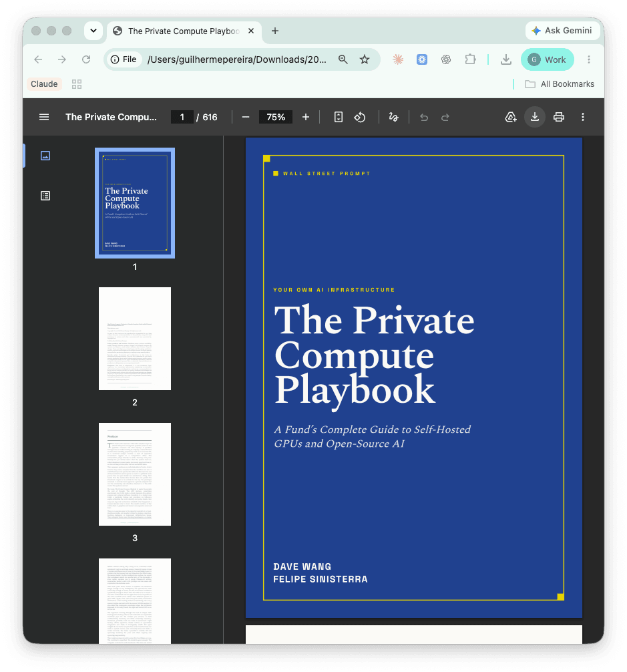Open the Claude extension icon

[x=398, y=59]
